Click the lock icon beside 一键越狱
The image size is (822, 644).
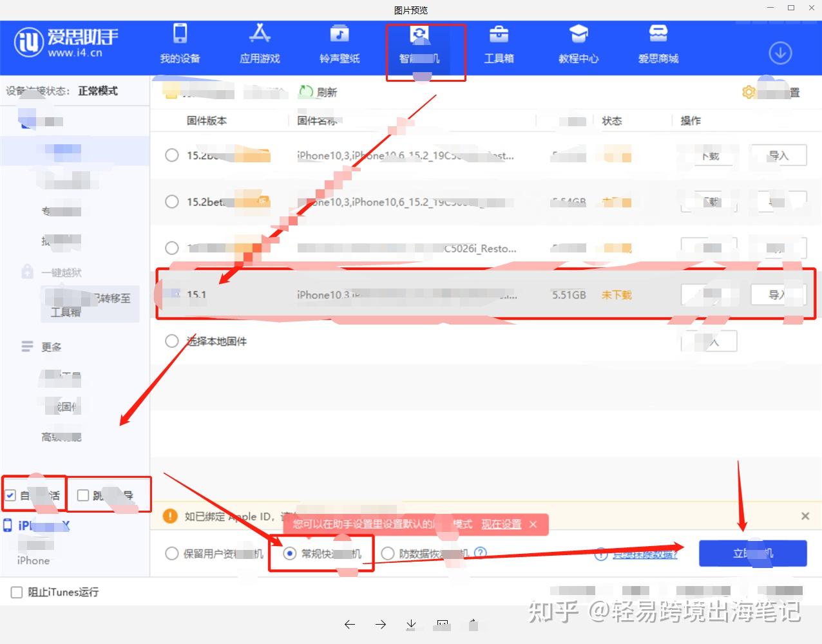(x=27, y=271)
